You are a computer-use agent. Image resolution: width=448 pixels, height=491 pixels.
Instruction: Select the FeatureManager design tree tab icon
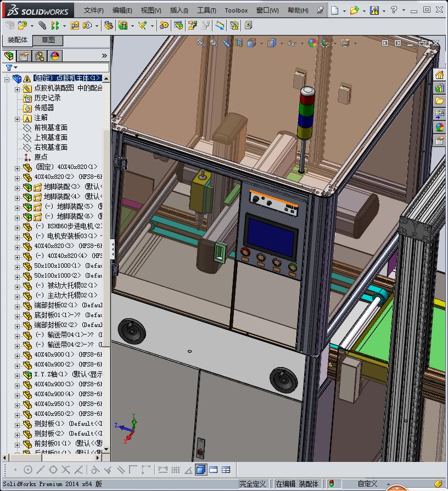point(9,56)
